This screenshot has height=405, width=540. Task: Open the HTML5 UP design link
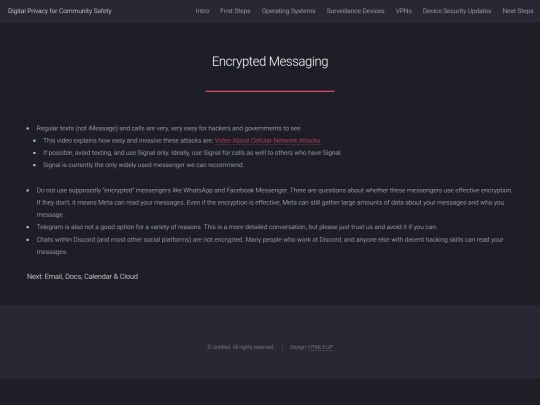click(320, 347)
